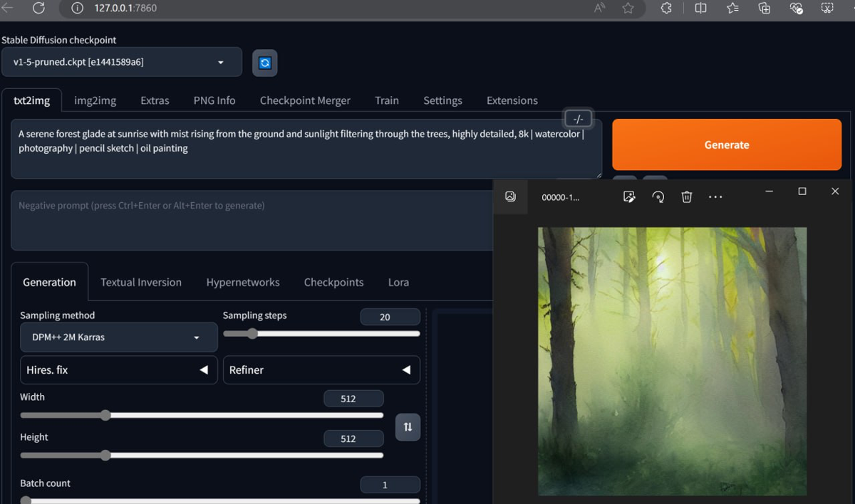This screenshot has width=855, height=504.
Task: Delete the image using the trash icon
Action: coord(686,196)
